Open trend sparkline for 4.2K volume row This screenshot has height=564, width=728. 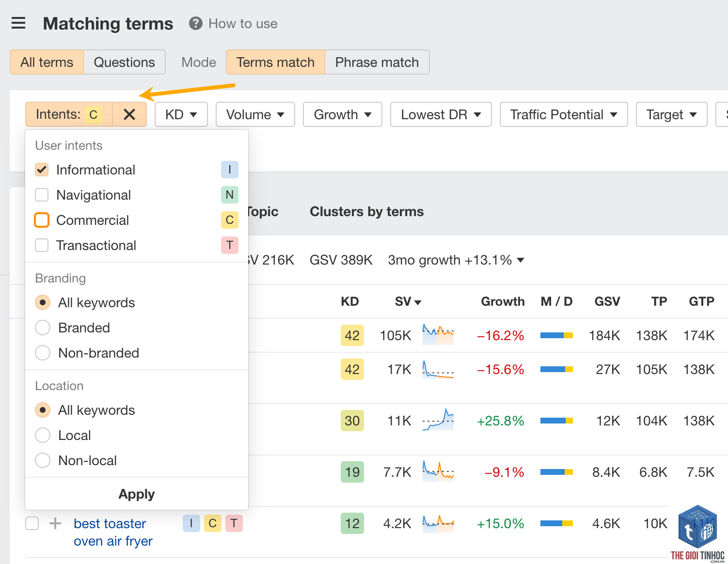point(438,523)
